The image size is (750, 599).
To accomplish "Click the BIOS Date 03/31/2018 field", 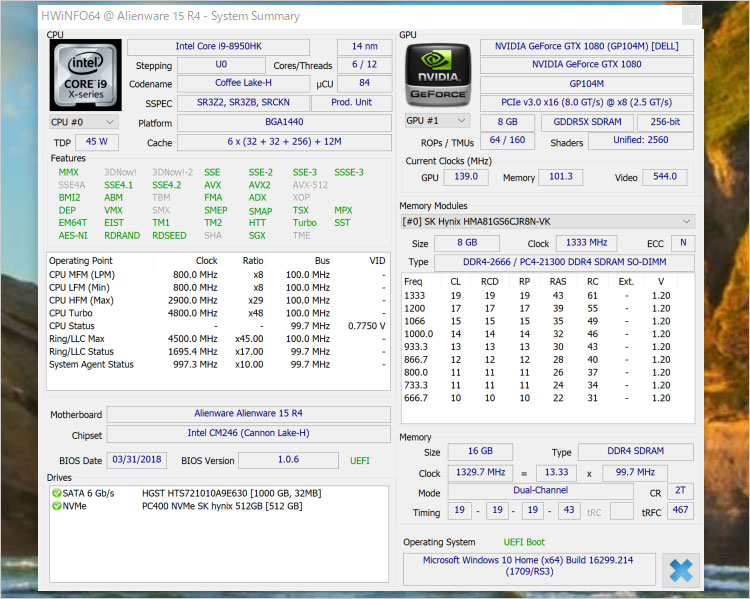I will click(x=137, y=460).
